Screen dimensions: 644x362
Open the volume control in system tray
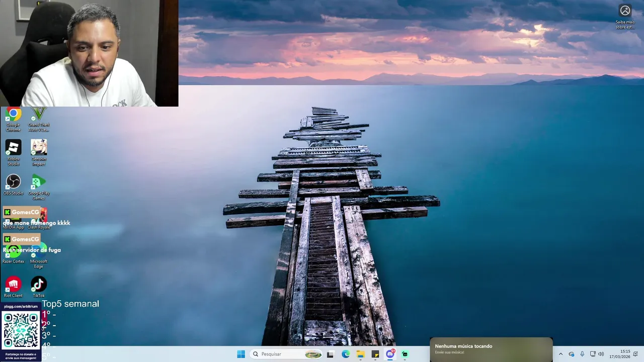pyautogui.click(x=601, y=354)
